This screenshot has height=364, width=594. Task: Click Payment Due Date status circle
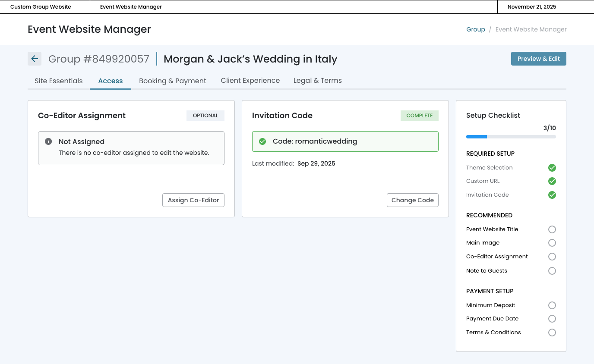click(x=552, y=319)
